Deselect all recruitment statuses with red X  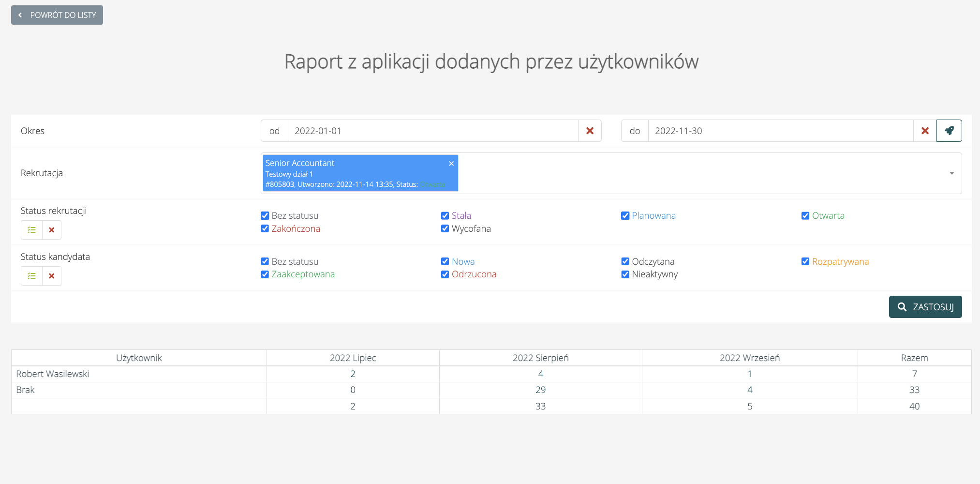pyautogui.click(x=52, y=230)
